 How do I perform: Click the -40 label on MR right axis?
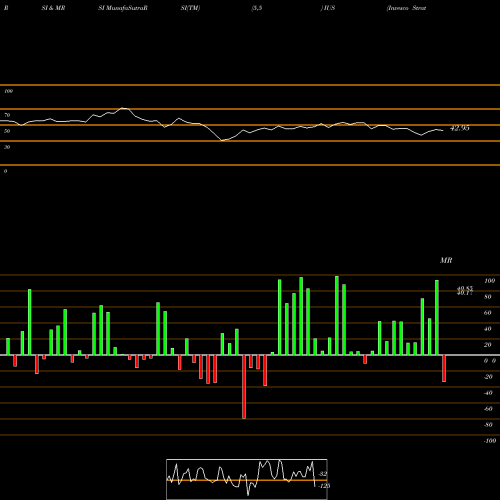(x=488, y=393)
